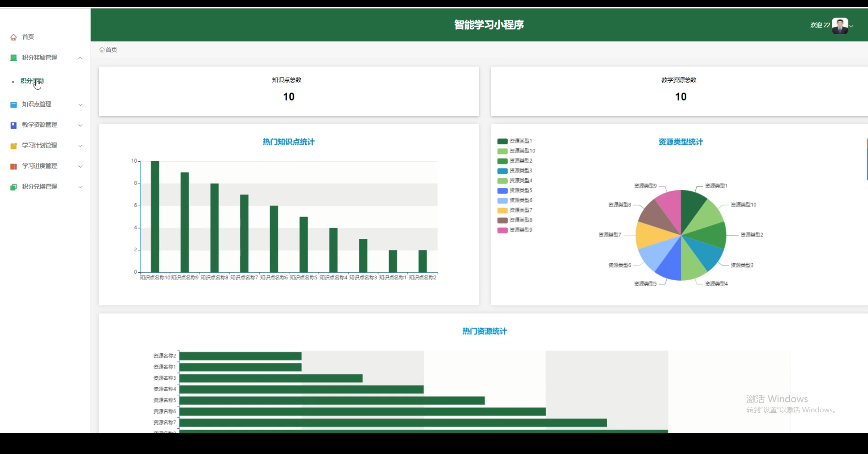Collapse the 积分奖励管理 chevron
Viewport: 868px width, 454px height.
coord(80,58)
